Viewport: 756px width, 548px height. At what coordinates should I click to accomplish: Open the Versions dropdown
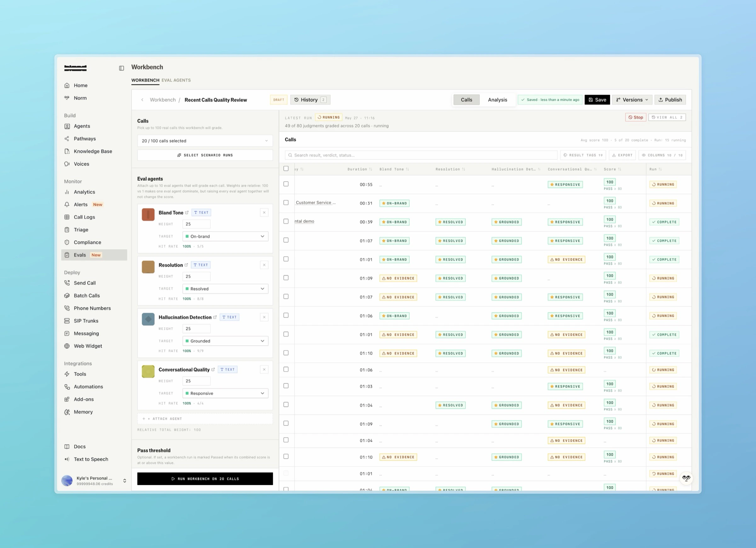(632, 99)
